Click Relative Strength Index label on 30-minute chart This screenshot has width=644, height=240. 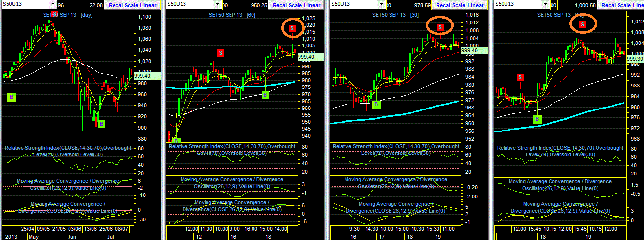pyautogui.click(x=396, y=150)
